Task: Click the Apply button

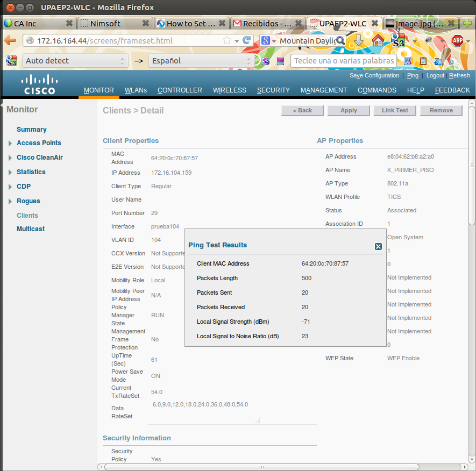Action: click(x=349, y=110)
